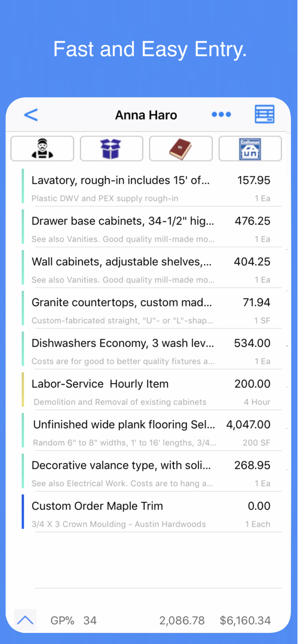Tap the teal color bar on Dishwashers item
The width and height of the screenshot is (298, 644).
(23, 349)
